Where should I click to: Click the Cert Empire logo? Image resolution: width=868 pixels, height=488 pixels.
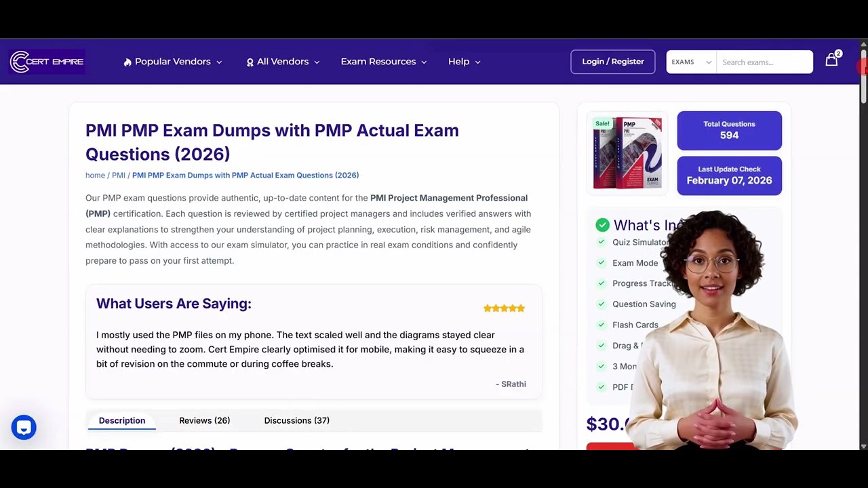coord(47,62)
